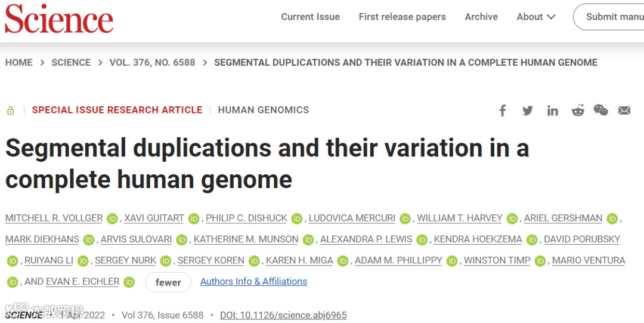Open the Archive menu item

tap(481, 17)
